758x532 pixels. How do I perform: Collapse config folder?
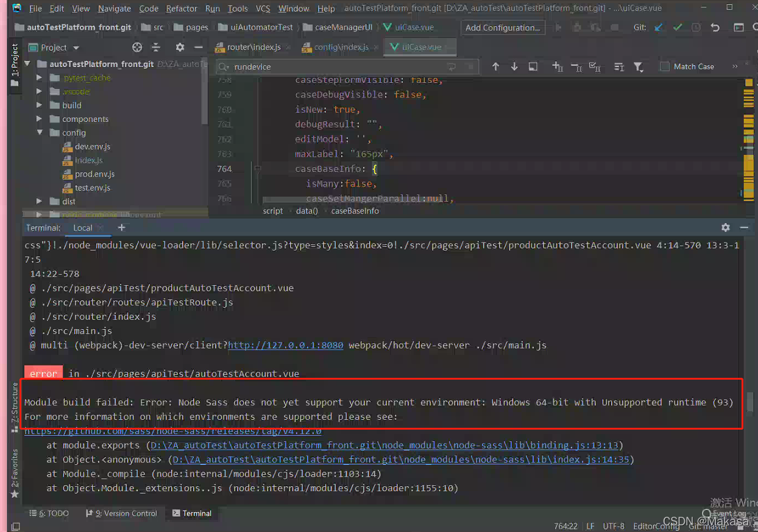(39, 133)
